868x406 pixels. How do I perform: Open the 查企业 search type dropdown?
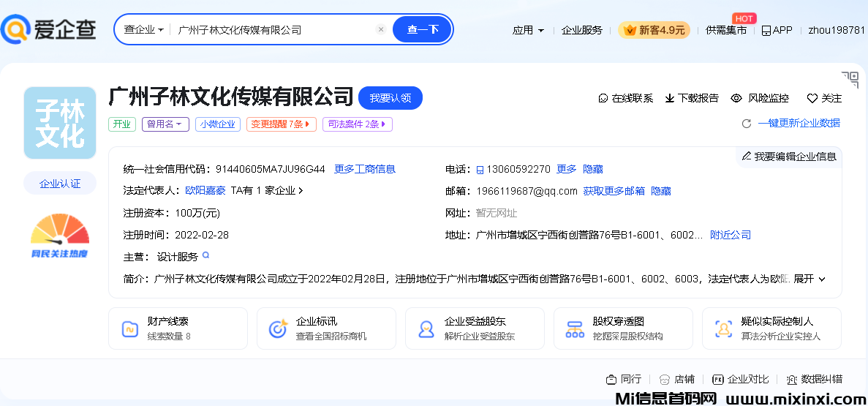coord(143,30)
